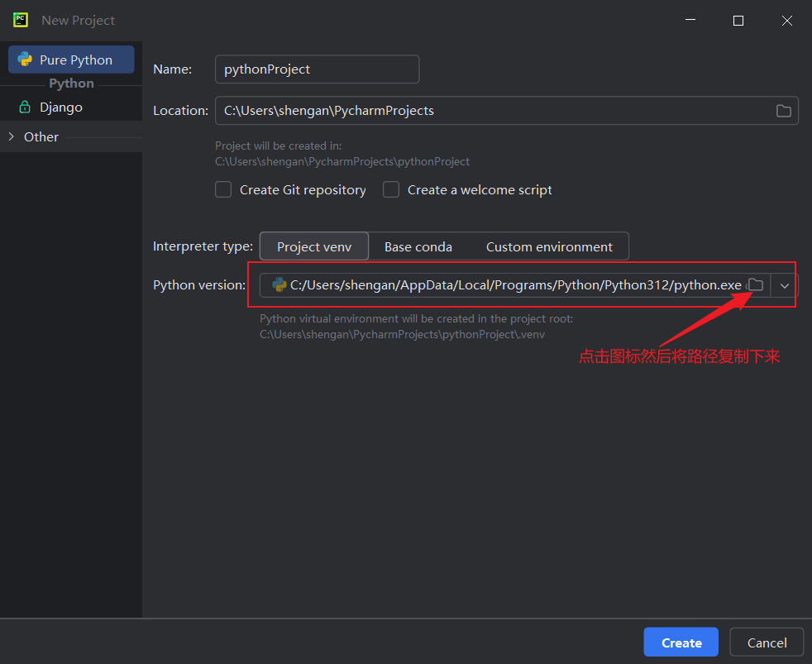Enable Create Git repository checkbox
812x664 pixels.
[x=223, y=190]
